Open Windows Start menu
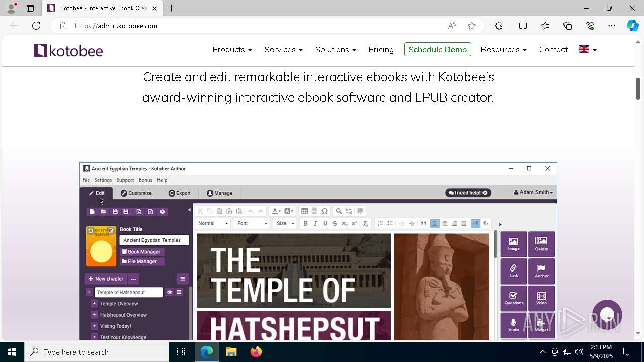The width and height of the screenshot is (644, 362). click(x=12, y=352)
